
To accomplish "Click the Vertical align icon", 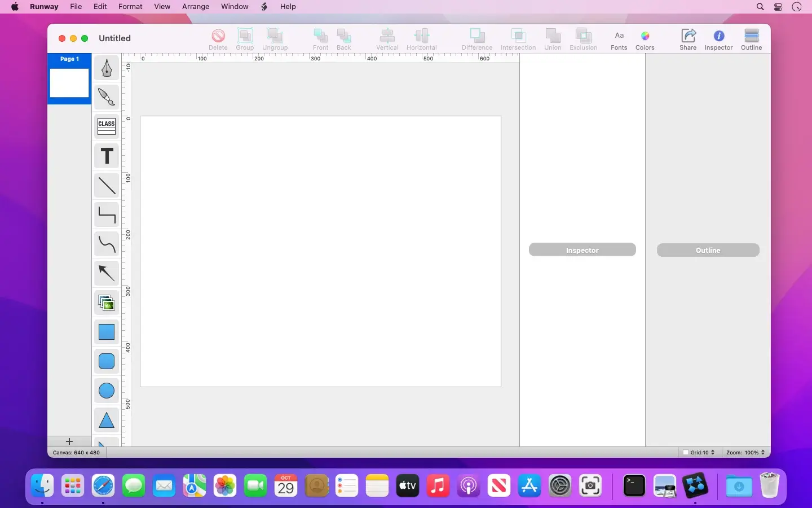I will (387, 39).
